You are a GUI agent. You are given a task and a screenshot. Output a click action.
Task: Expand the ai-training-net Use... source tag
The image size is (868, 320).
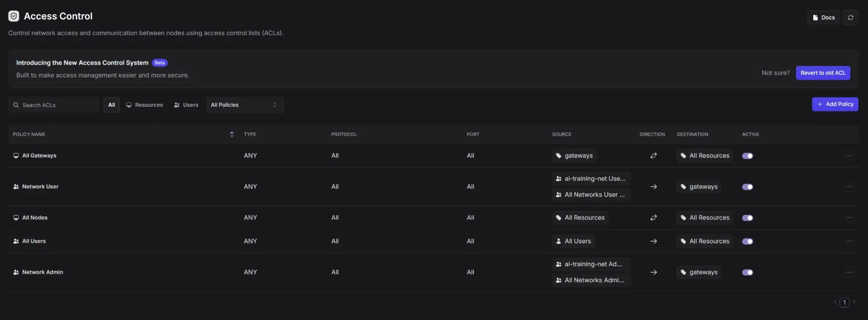pyautogui.click(x=591, y=179)
